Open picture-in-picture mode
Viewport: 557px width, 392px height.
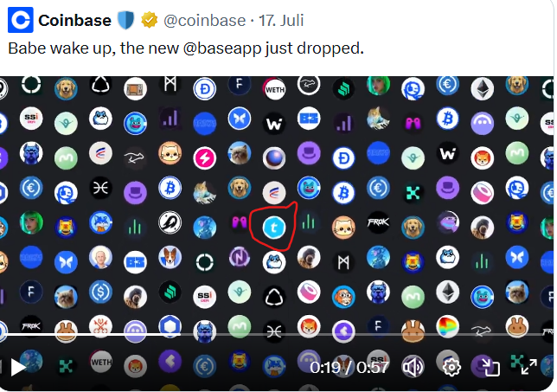(490, 368)
